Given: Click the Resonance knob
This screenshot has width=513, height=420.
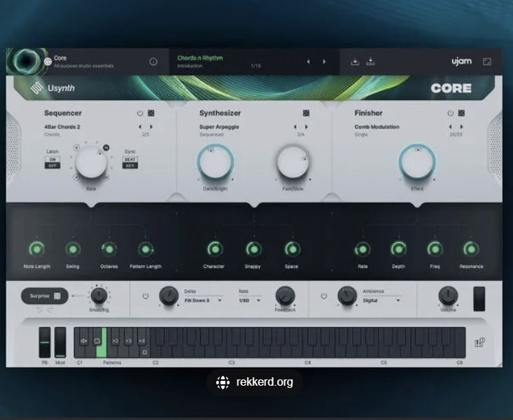Looking at the screenshot, I should pyautogui.click(x=471, y=249).
